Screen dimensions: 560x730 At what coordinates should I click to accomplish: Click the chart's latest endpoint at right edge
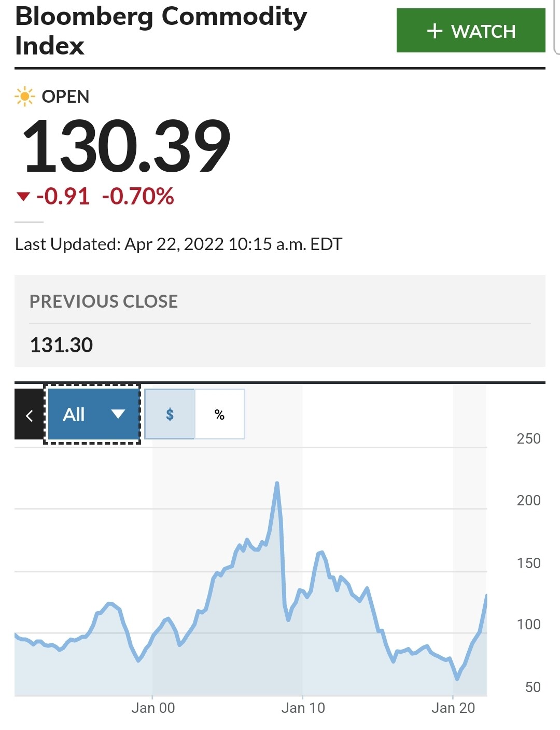coord(486,596)
